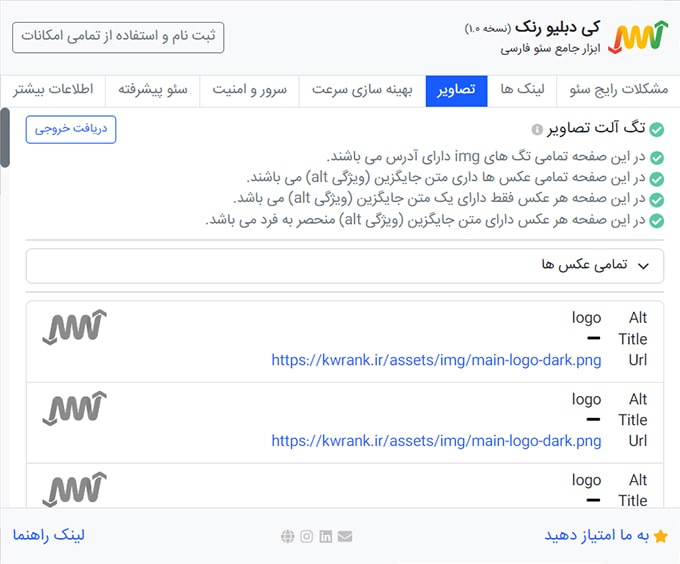Click ثبت نام و استفاده از تمامی امکانات button
Screen dimensions: 680x564
point(118,37)
